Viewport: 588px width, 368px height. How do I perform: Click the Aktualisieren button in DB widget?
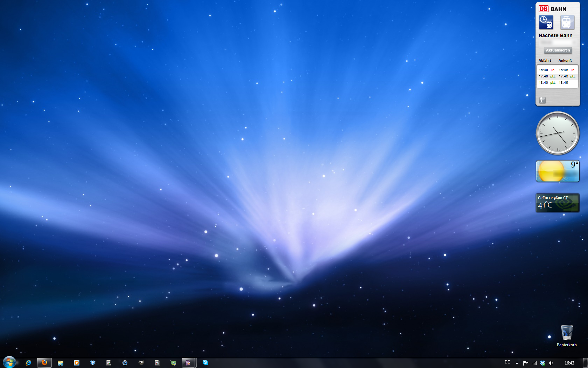coord(558,50)
